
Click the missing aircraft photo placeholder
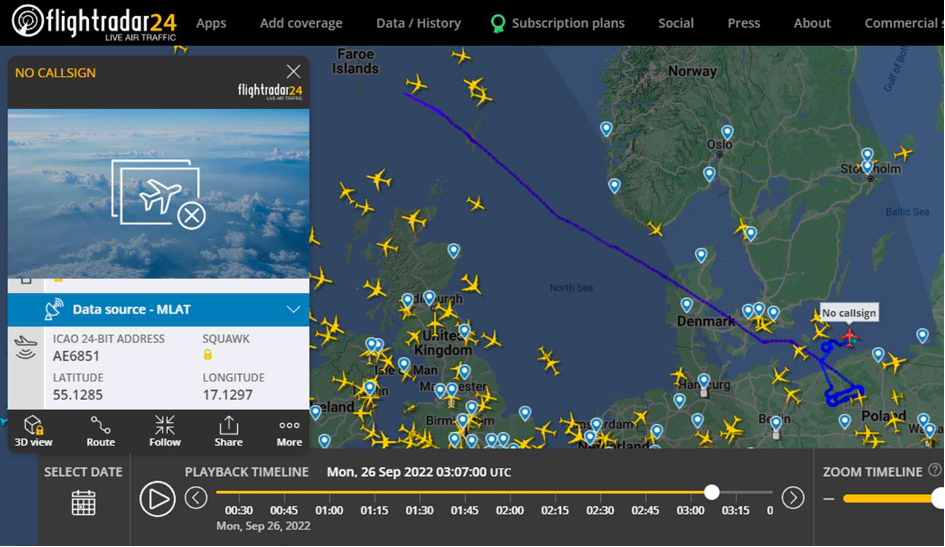click(158, 196)
